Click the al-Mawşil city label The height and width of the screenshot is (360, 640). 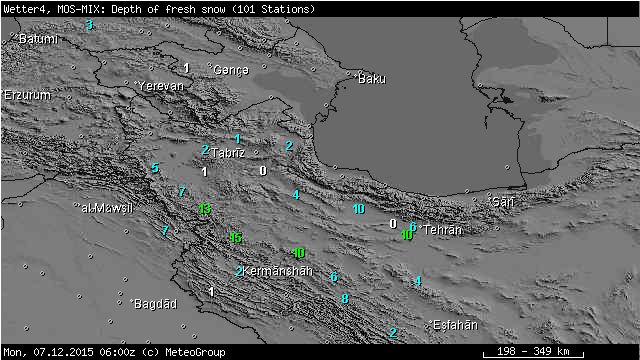pyautogui.click(x=107, y=208)
